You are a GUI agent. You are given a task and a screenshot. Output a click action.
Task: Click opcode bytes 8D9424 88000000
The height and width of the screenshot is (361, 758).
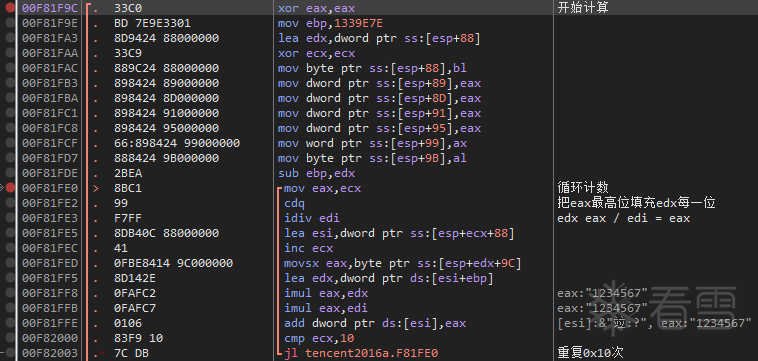point(166,38)
